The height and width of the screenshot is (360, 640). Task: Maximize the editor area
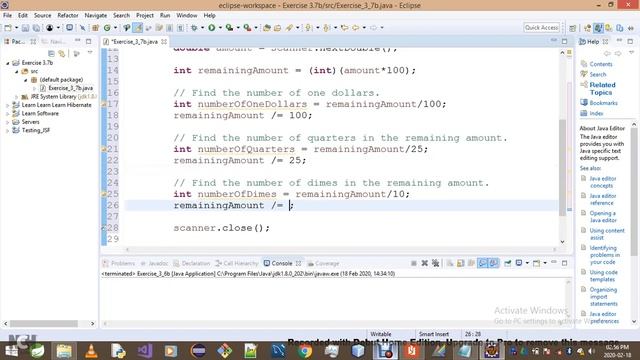tap(564, 41)
